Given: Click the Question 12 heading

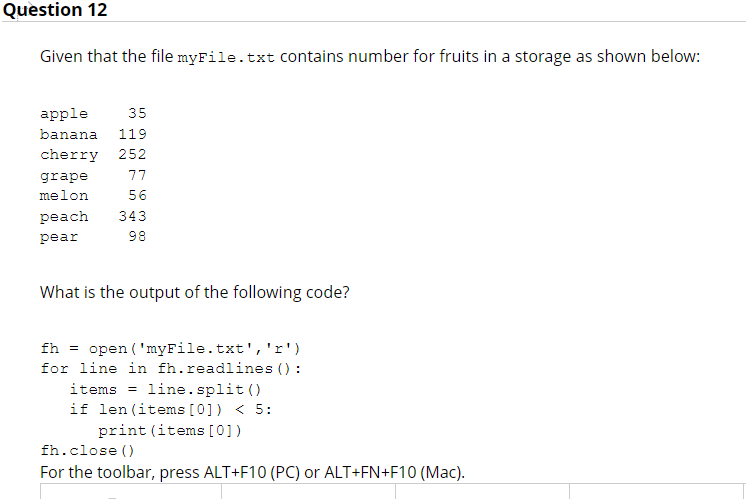Looking at the screenshot, I should pyautogui.click(x=55, y=10).
